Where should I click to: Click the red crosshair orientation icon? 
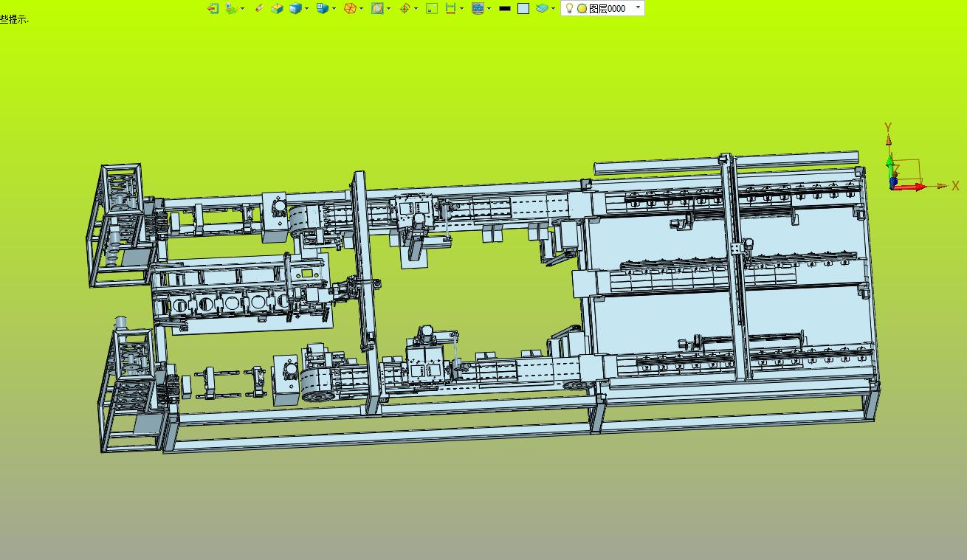coord(405,8)
